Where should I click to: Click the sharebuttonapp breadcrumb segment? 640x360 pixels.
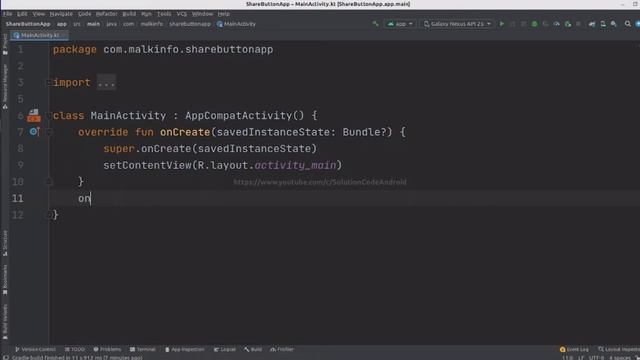190,24
